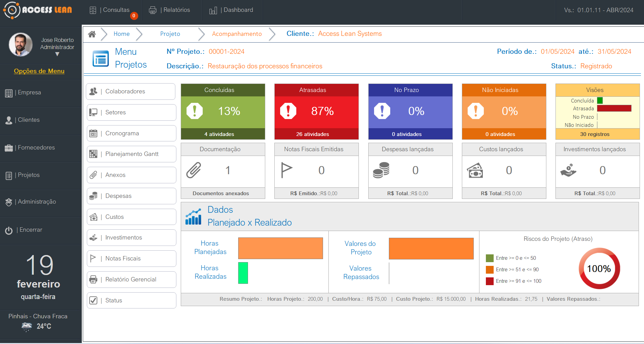
Task: Click the red Atrasada bar in Visões
Action: point(614,108)
